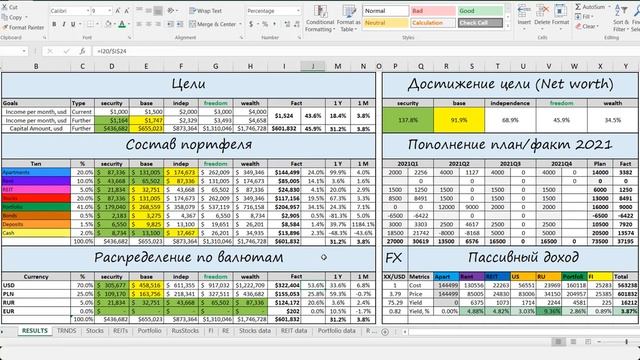
Task: Open the text Orientation tool
Action: coord(171,11)
